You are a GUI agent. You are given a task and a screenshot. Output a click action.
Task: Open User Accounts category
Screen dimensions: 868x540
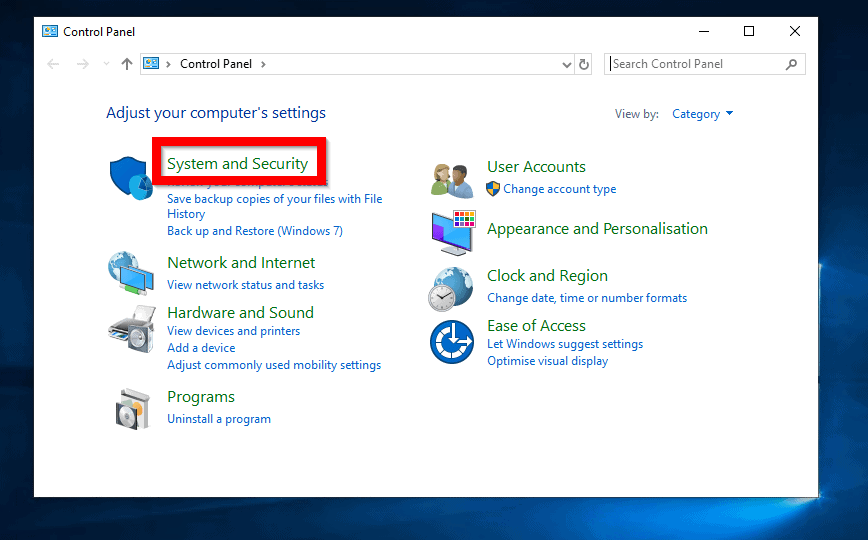[x=536, y=167]
